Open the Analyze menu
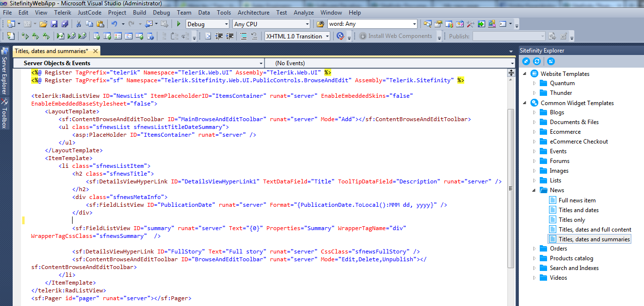The image size is (644, 306). tap(304, 13)
